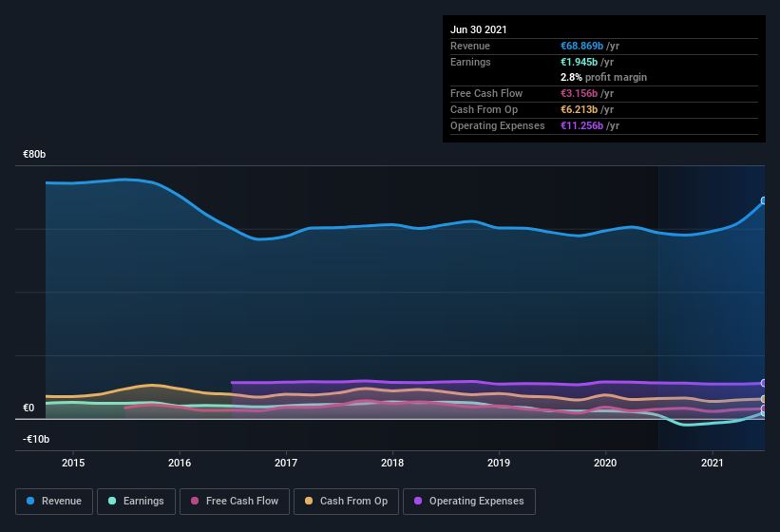Screen dimensions: 780x532
Task: Click the Jun 30 2021 tooltip date
Action: 479,29
